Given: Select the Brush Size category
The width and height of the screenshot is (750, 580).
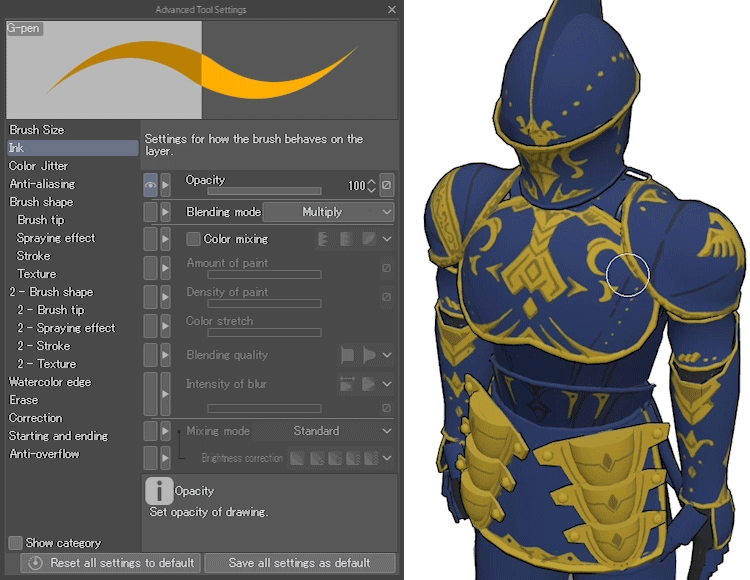Looking at the screenshot, I should (37, 130).
